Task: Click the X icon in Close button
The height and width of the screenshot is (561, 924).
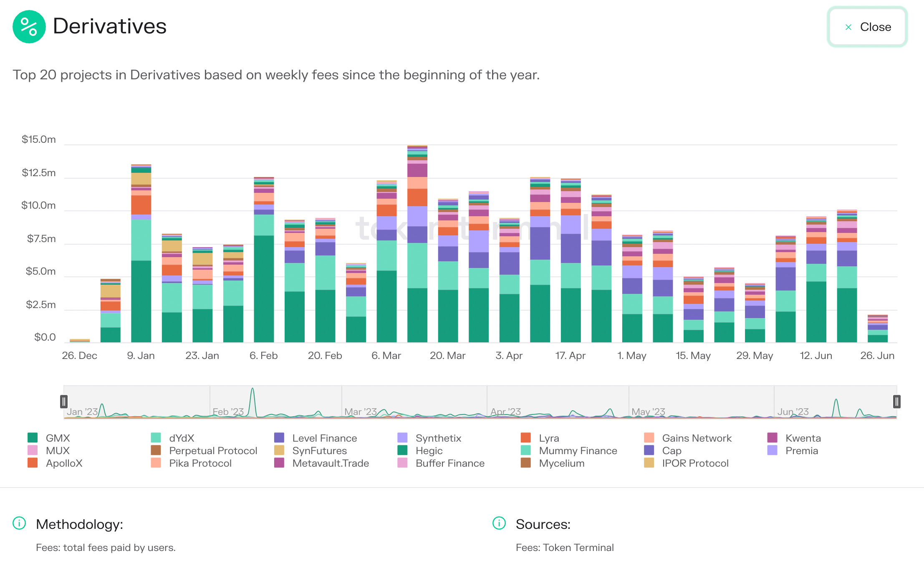Action: click(x=848, y=27)
